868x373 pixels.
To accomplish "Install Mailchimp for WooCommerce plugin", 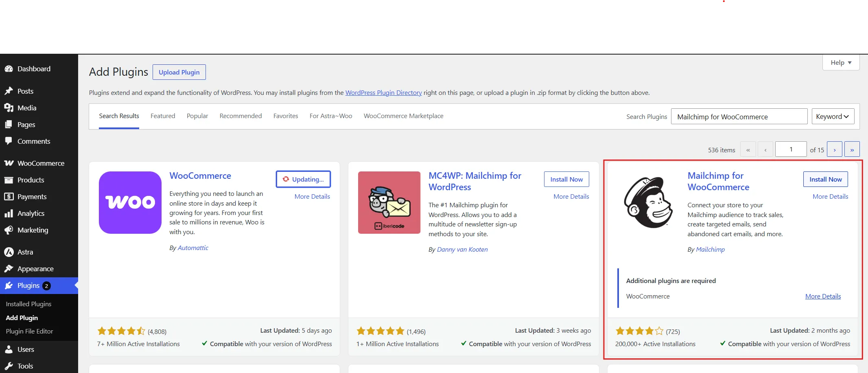I will (x=826, y=179).
